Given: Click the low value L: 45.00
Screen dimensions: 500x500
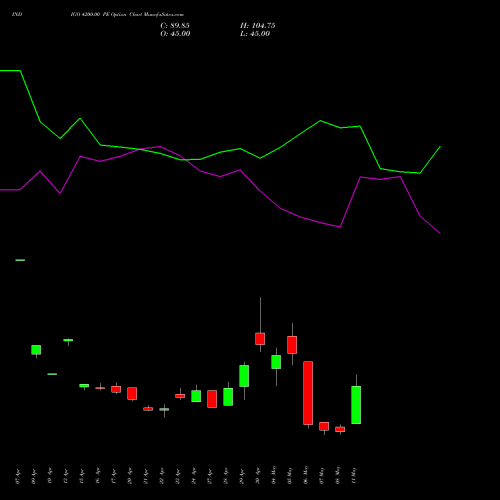Looking at the screenshot, I should tap(255, 34).
